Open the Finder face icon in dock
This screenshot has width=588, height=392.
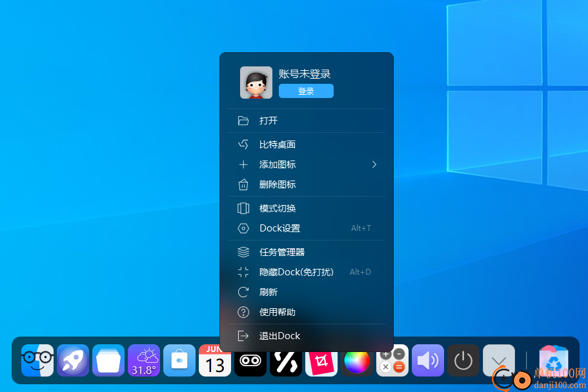[37, 360]
